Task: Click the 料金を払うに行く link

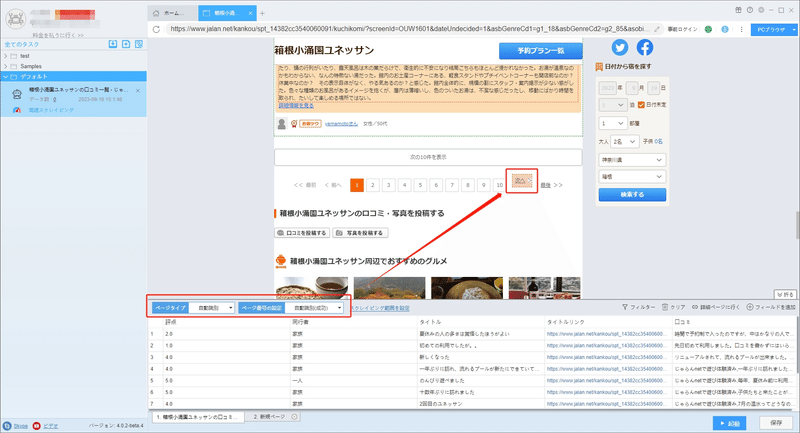Action: pyautogui.click(x=58, y=35)
